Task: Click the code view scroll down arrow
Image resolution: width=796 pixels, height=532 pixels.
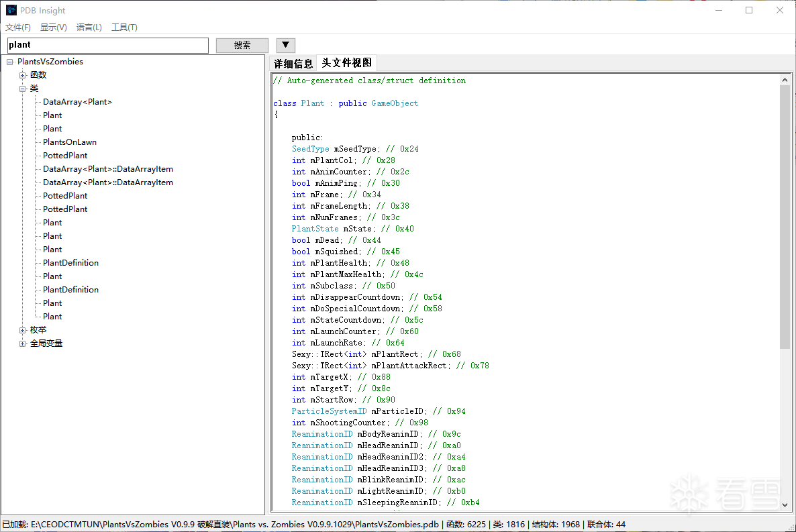Action: tap(785, 504)
